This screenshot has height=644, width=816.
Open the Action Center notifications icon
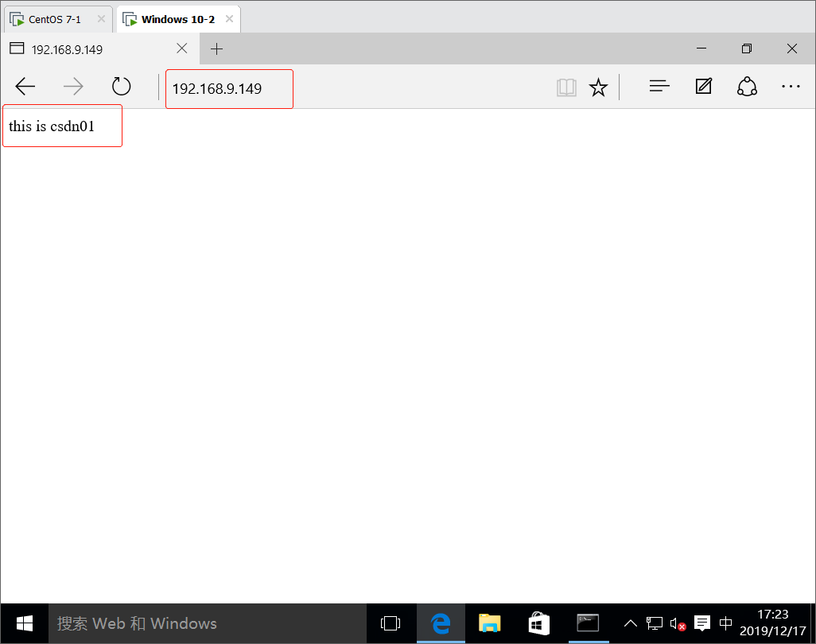pos(702,623)
